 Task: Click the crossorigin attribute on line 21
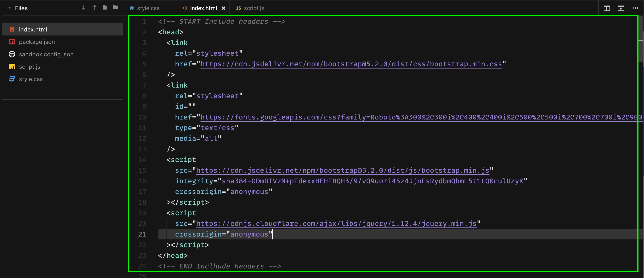224,234
